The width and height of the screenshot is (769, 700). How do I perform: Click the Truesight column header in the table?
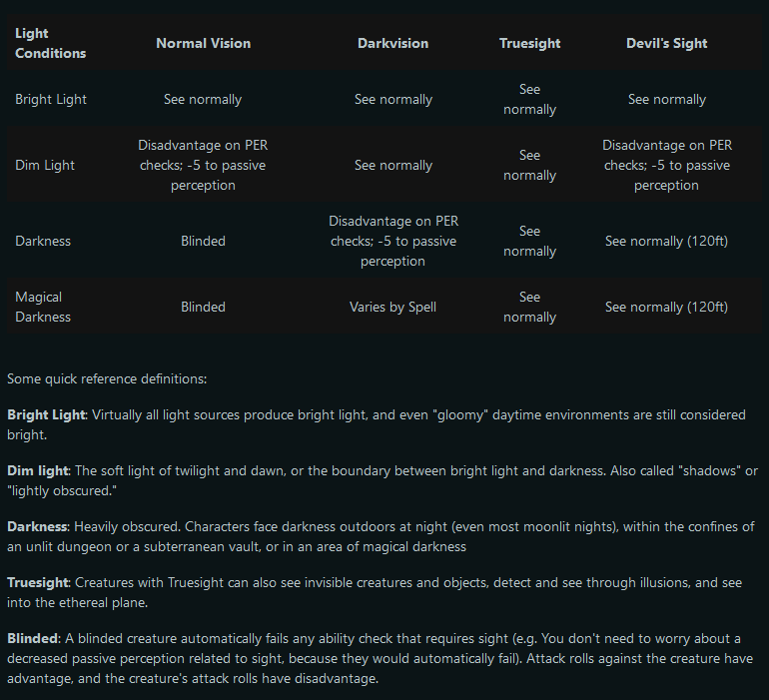click(x=529, y=43)
